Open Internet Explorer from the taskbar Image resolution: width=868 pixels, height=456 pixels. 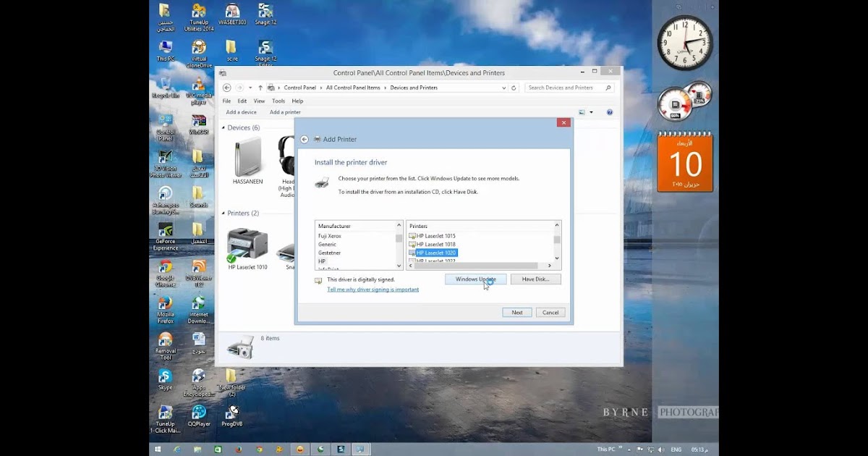[x=176, y=449]
